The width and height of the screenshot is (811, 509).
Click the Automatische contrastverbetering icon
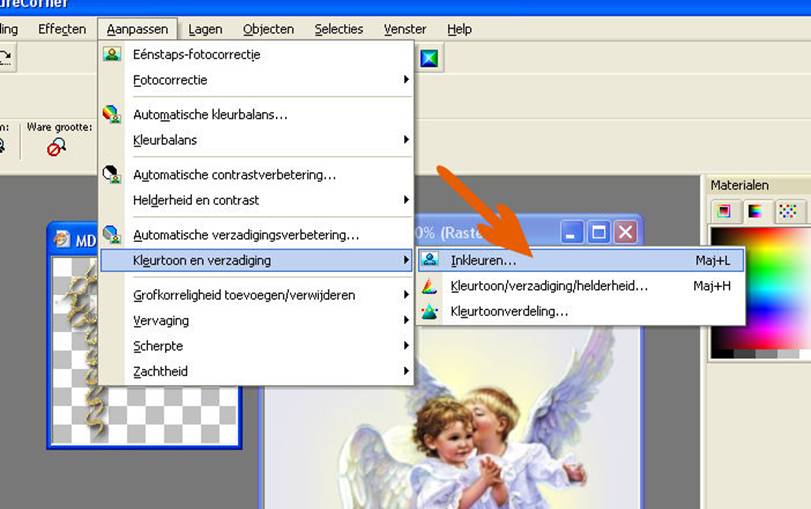point(112,174)
